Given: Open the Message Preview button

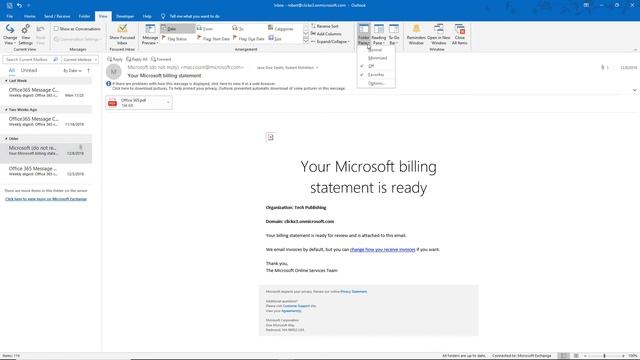Looking at the screenshot, I should 150,34.
